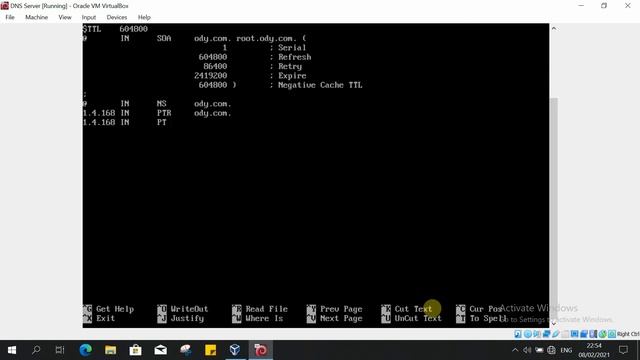This screenshot has height=360, width=640.
Task: Switch the ENG input language
Action: [x=566, y=350]
